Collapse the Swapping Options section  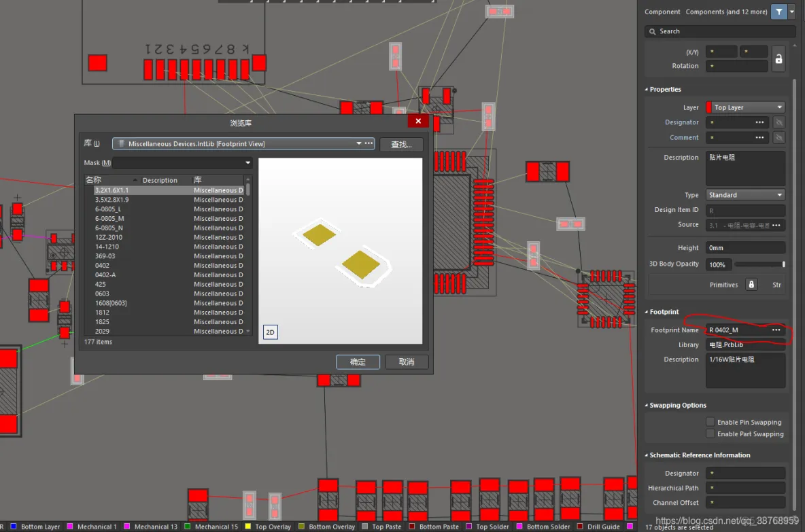coord(647,405)
